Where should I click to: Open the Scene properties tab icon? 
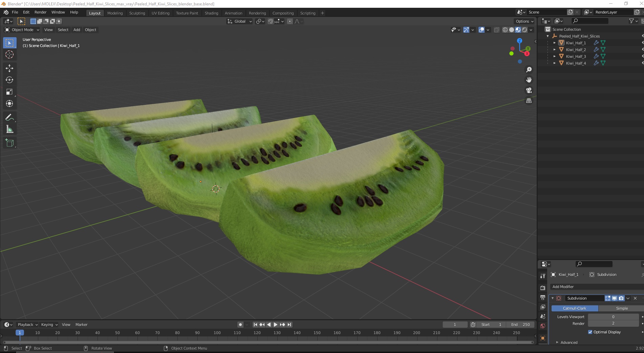pyautogui.click(x=543, y=316)
